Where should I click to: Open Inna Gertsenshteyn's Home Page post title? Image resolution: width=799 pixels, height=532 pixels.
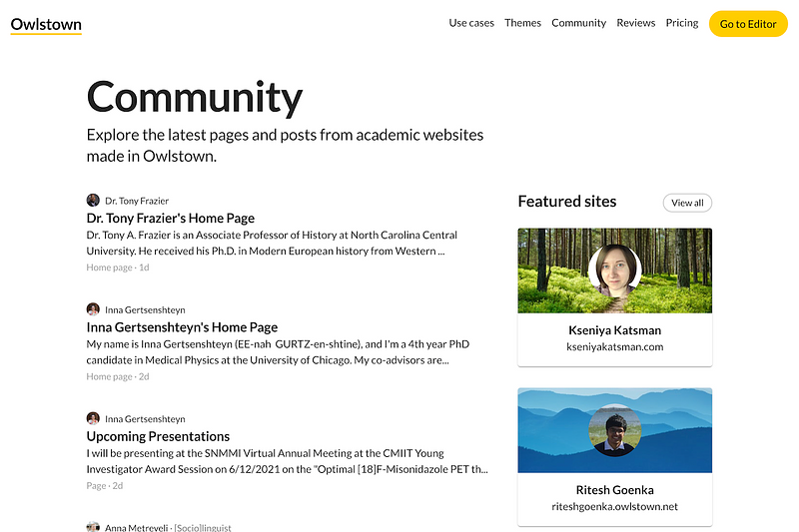[182, 327]
